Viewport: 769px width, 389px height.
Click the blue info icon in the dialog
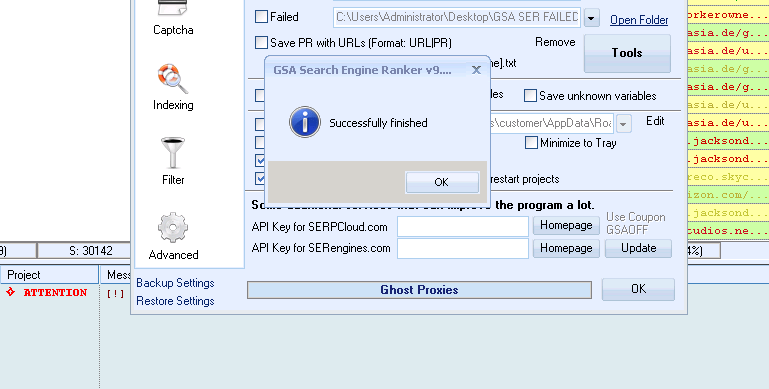point(305,122)
